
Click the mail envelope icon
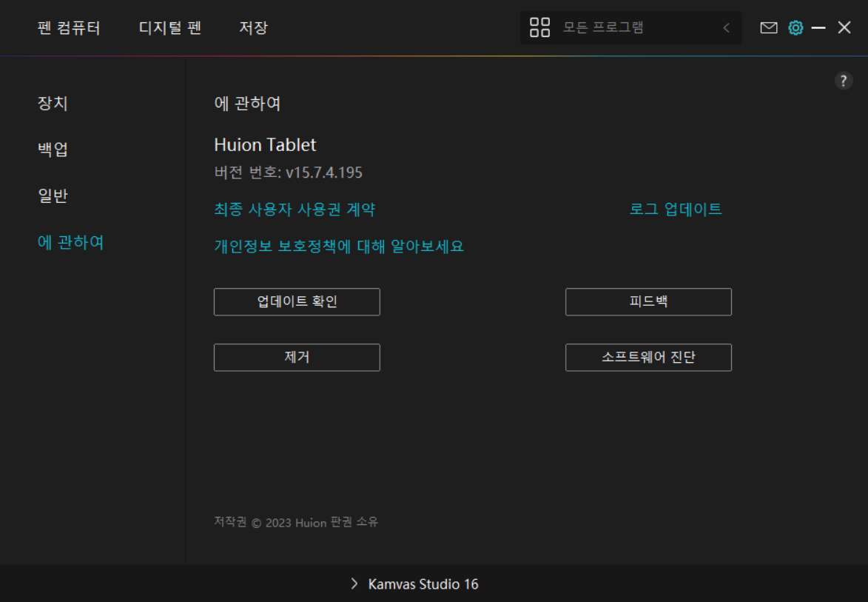click(x=769, y=28)
